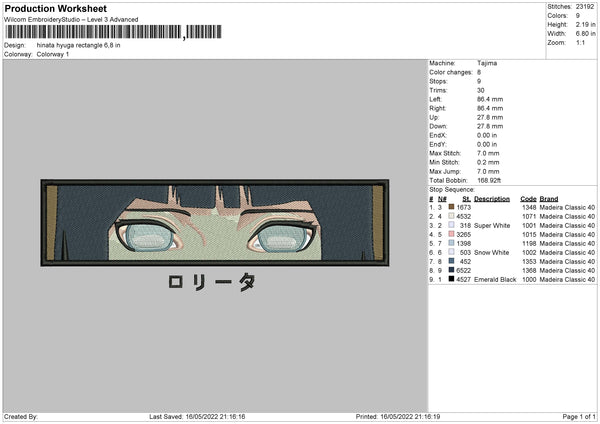Click the Colors value 9

[x=578, y=16]
